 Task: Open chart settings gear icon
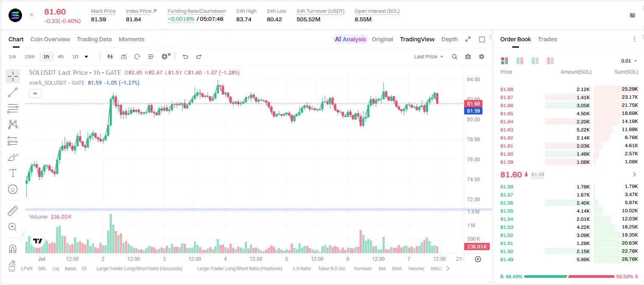[482, 57]
